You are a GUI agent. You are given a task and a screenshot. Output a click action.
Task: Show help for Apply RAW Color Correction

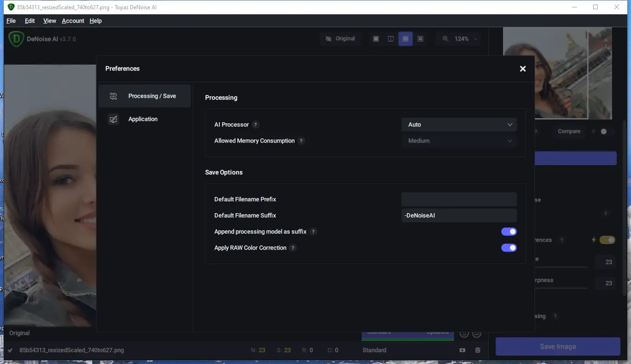[x=293, y=248]
